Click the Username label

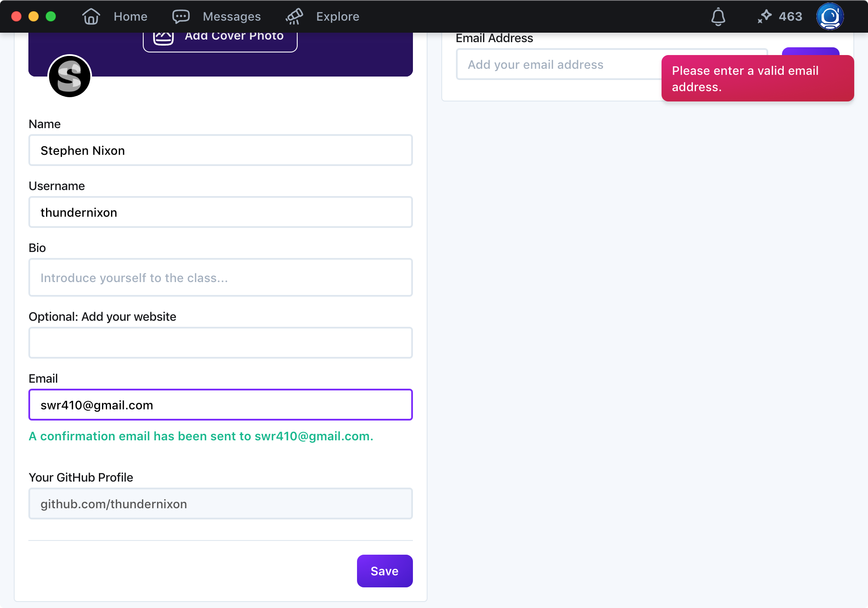coord(57,186)
